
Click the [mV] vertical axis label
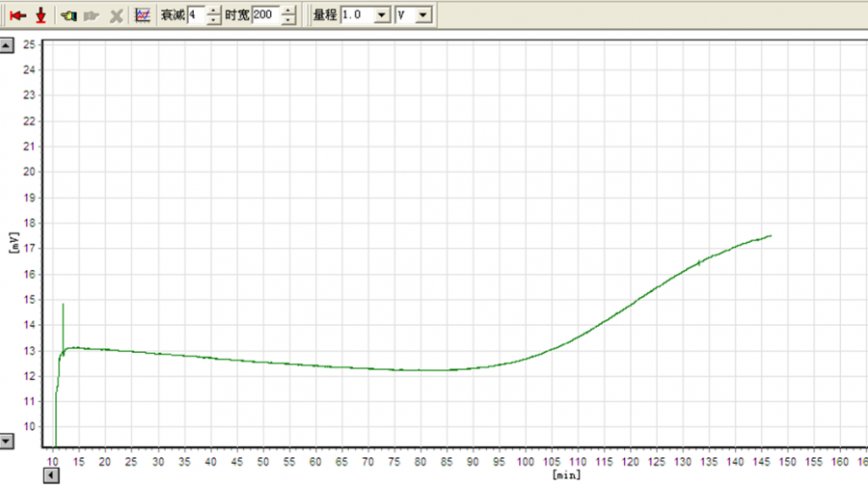[14, 243]
